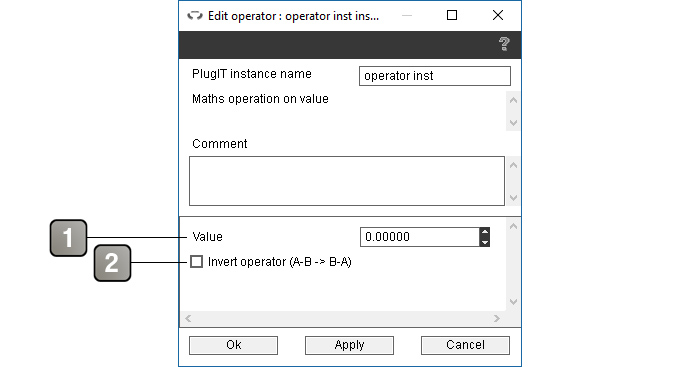Click Comment scrollbar up arrow
The image size is (700, 367).
pos(513,165)
